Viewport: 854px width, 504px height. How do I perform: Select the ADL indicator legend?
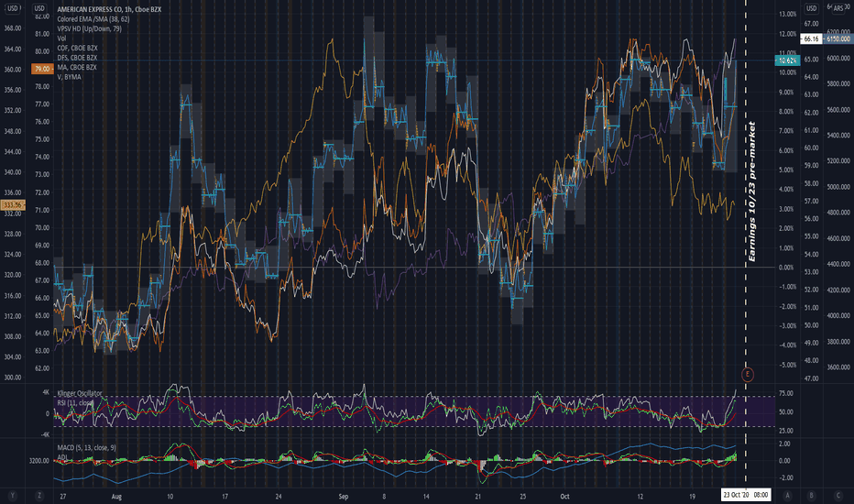(62, 456)
